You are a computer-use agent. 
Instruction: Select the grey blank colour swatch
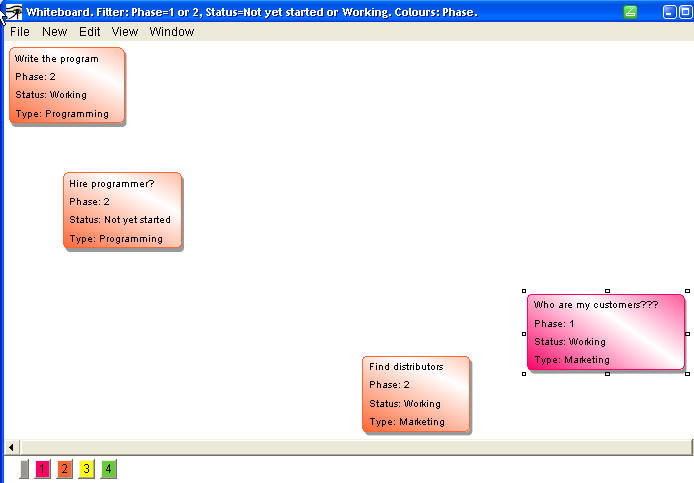tap(24, 469)
